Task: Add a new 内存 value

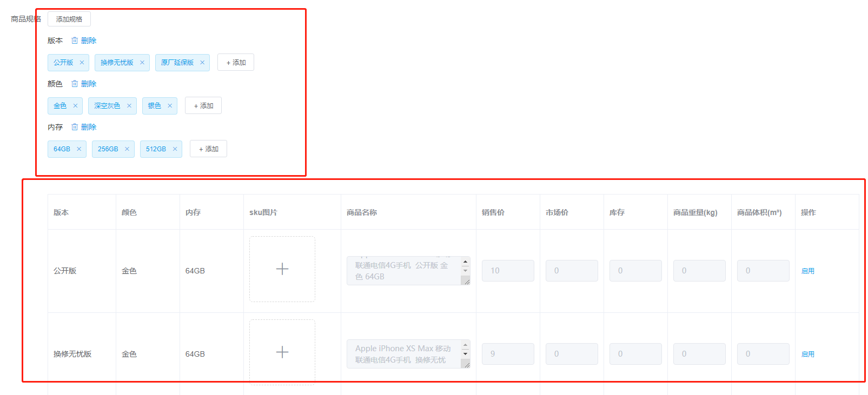Action: click(208, 149)
